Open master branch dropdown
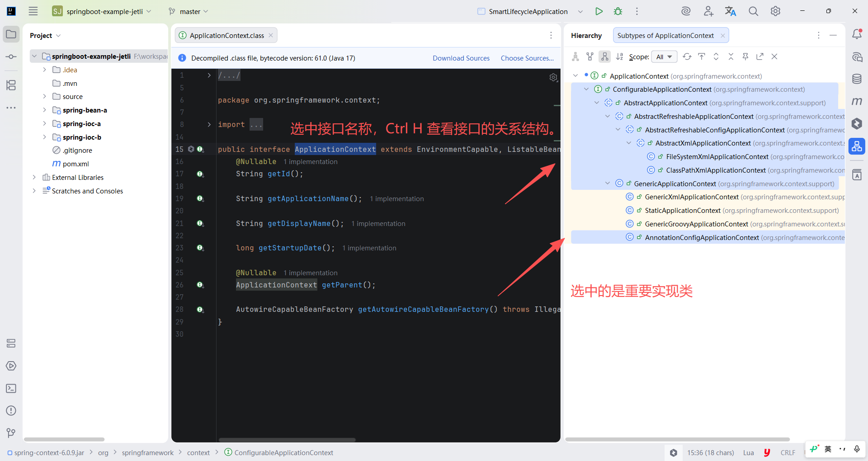Screen dimensions: 868x461 189,11
